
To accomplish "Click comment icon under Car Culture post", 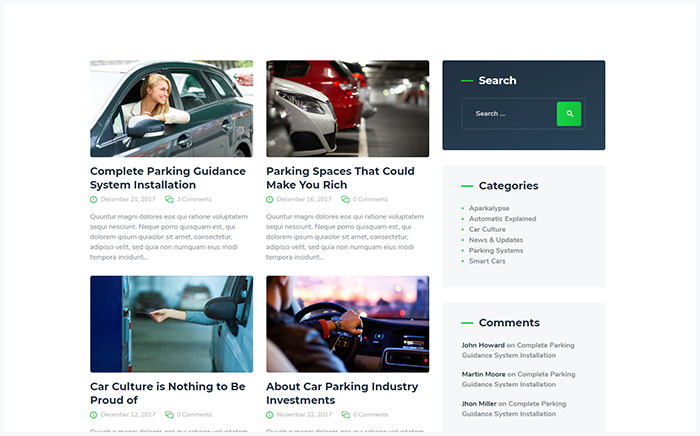I will click(x=169, y=415).
